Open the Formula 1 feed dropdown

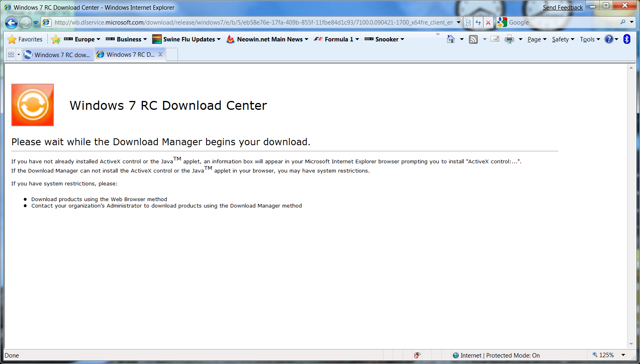[337, 39]
